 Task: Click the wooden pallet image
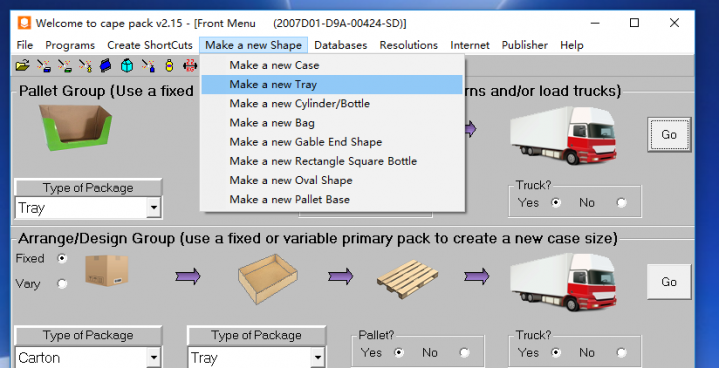pyautogui.click(x=407, y=278)
